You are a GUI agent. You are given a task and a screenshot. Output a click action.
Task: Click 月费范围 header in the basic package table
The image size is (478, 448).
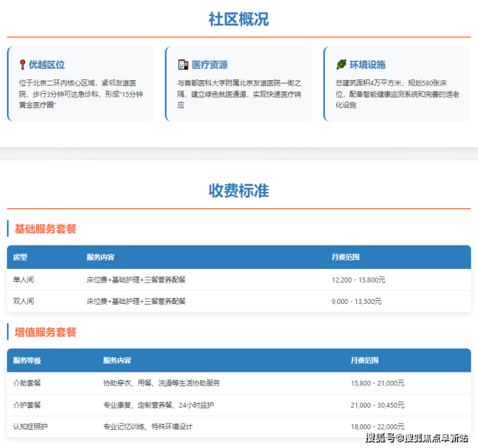point(346,257)
